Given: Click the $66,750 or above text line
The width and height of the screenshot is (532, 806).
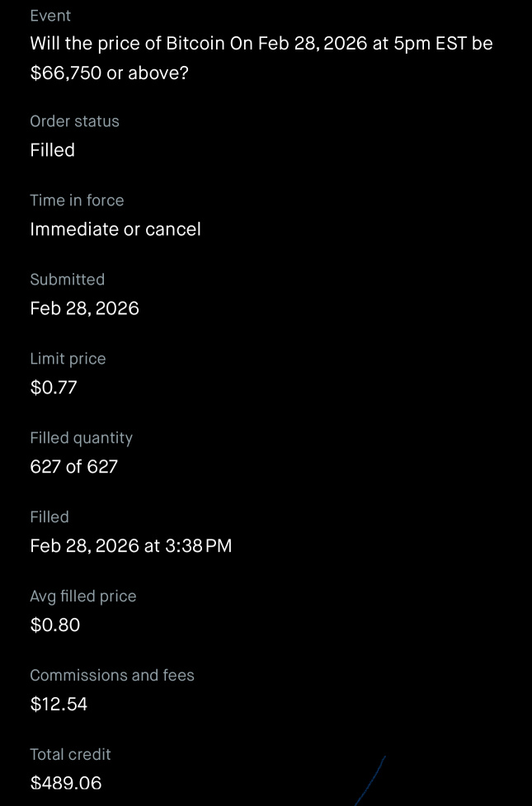Looking at the screenshot, I should point(110,73).
